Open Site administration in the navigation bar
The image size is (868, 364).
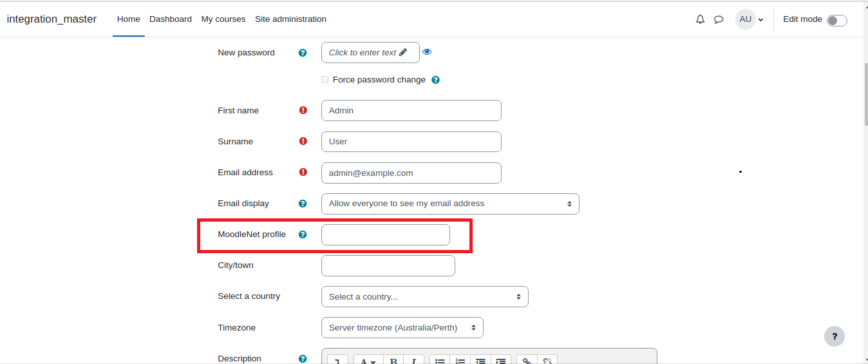point(290,19)
